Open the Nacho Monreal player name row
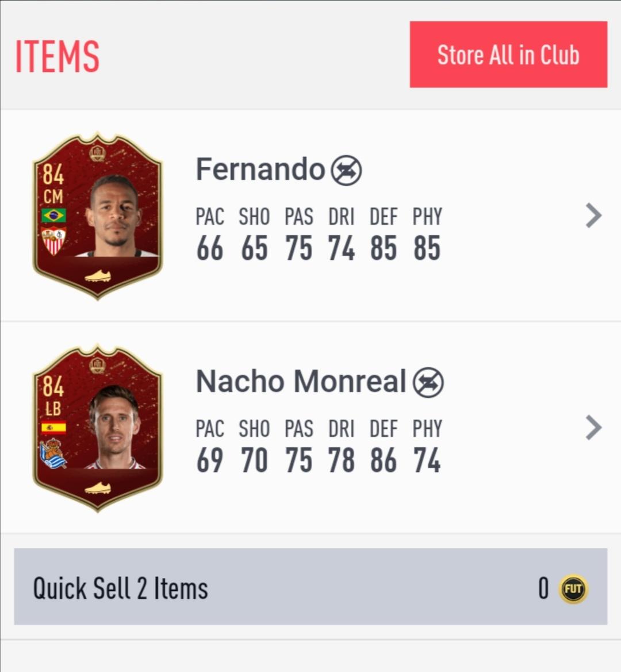This screenshot has width=621, height=672. (x=310, y=427)
